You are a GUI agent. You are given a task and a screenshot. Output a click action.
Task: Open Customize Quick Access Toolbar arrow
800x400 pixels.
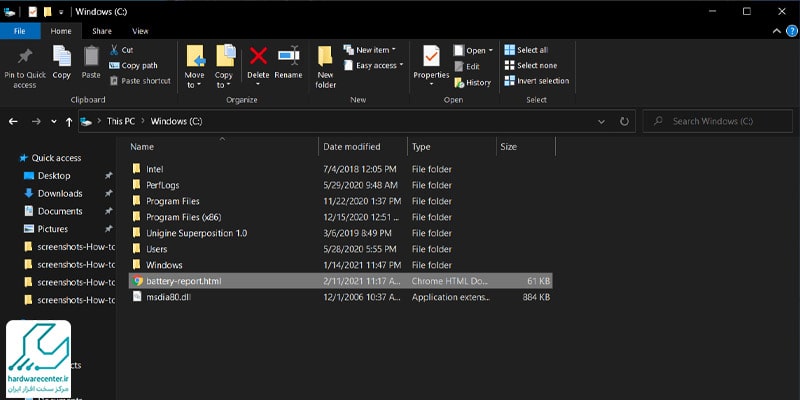(61, 12)
